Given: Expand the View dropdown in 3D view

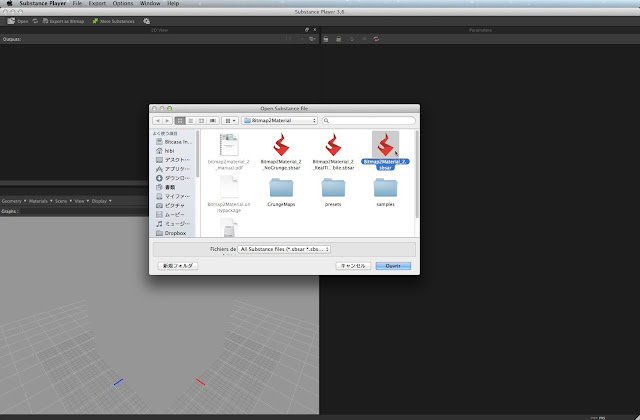Looking at the screenshot, I should 82,201.
